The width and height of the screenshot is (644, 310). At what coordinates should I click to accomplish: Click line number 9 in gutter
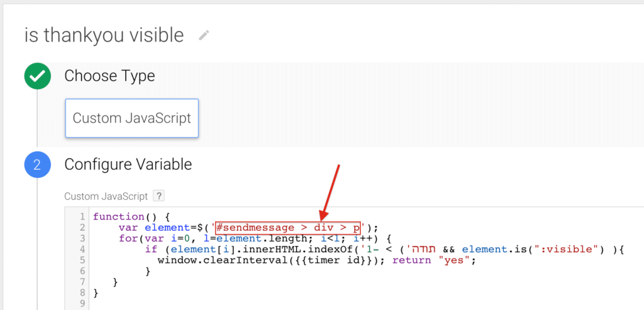coord(82,304)
